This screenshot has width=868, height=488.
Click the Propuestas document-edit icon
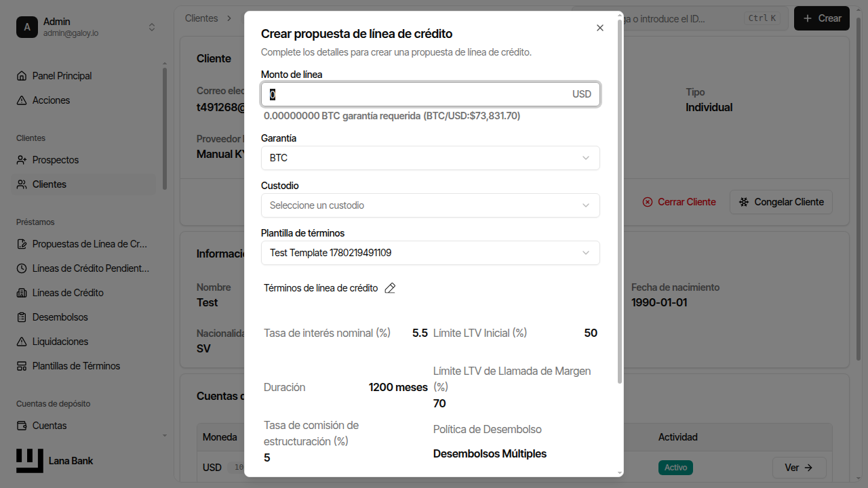click(22, 244)
